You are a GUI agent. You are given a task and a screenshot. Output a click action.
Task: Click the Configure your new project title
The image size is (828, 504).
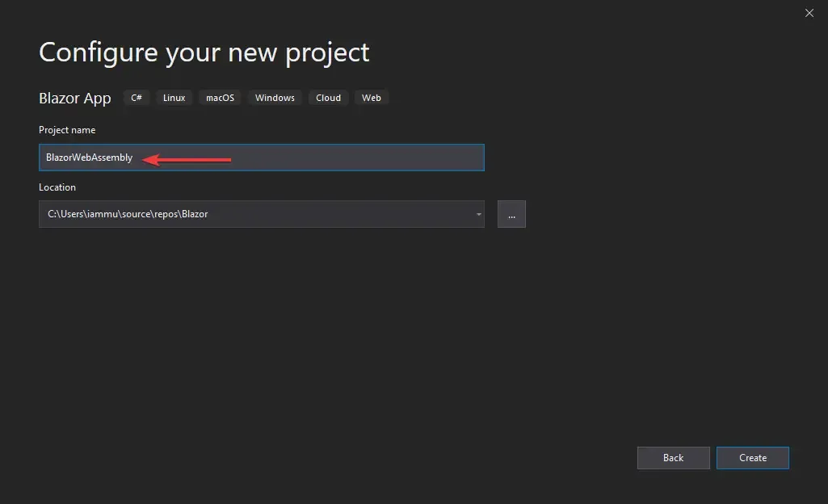[204, 52]
